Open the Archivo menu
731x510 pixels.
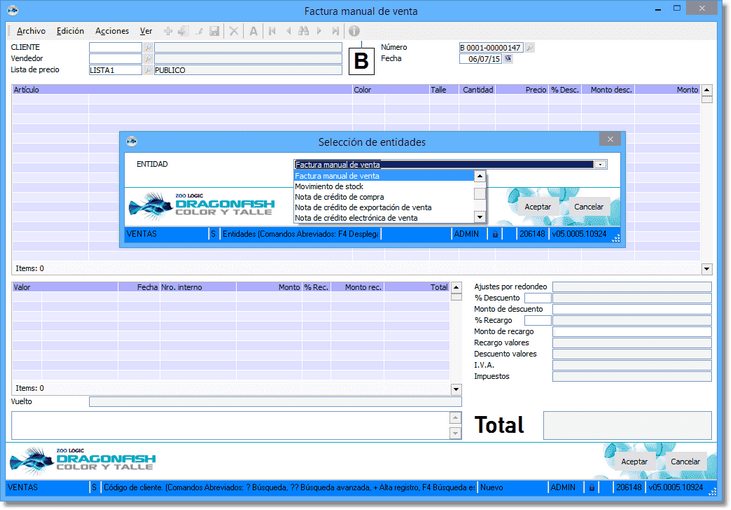[31, 31]
